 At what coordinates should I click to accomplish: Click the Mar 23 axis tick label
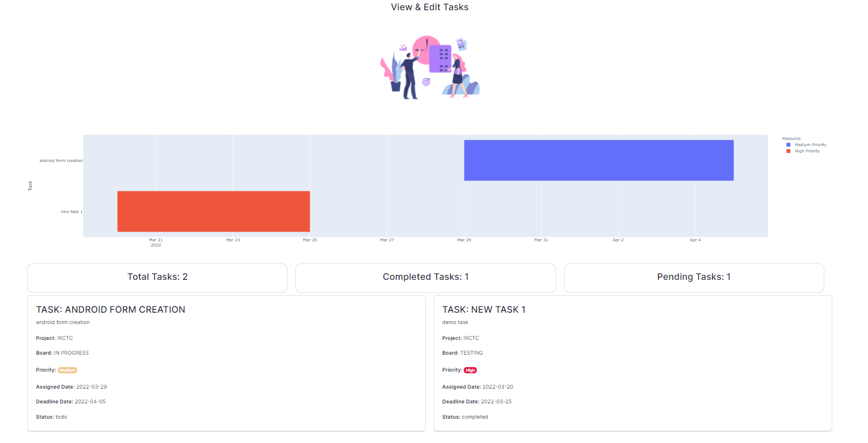point(233,240)
